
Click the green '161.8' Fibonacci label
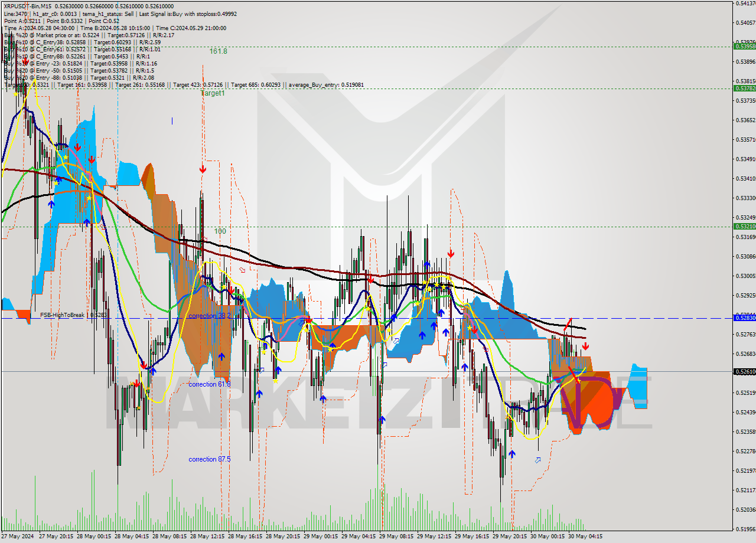218,51
